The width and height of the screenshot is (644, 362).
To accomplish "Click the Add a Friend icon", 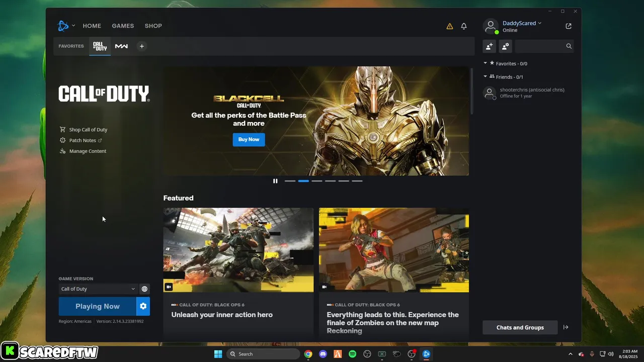I will tap(489, 46).
